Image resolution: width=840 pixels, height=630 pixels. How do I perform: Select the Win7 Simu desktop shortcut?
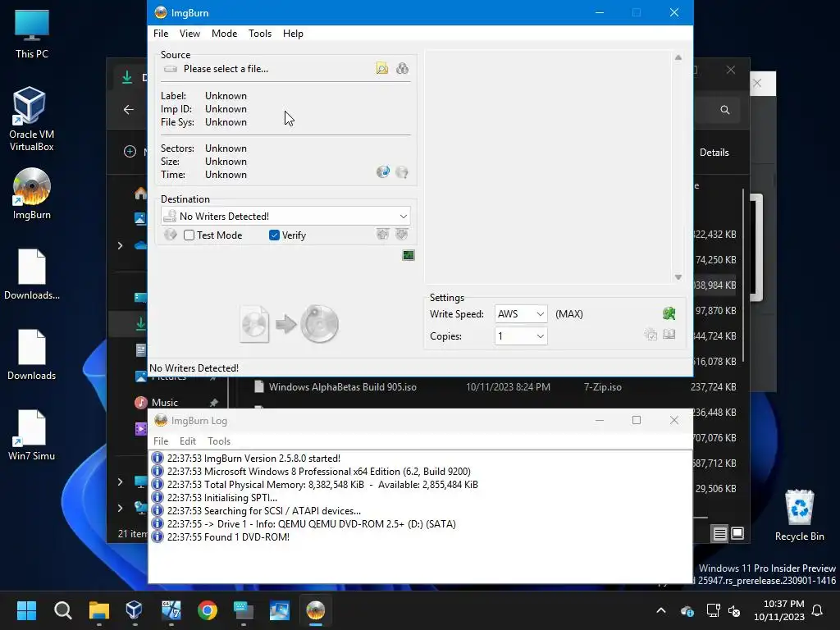click(x=32, y=435)
